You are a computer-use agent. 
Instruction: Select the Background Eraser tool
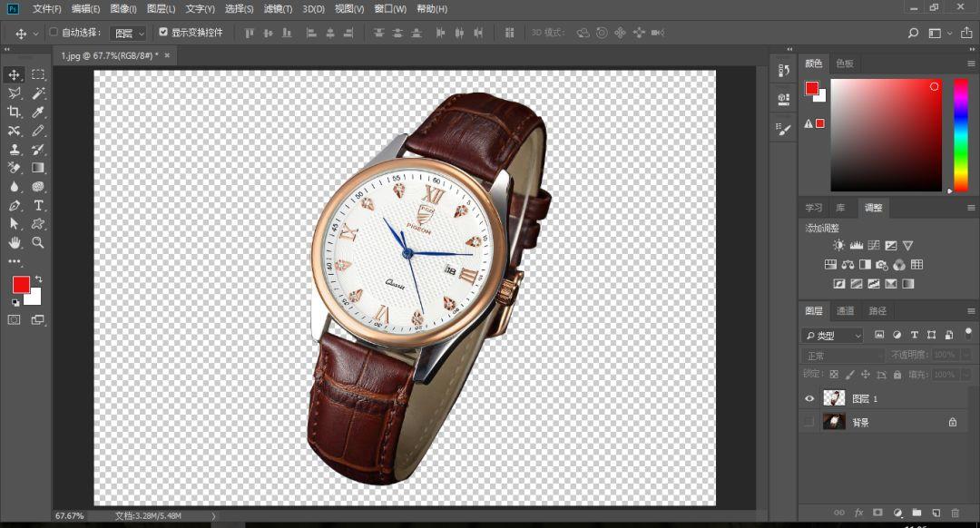tap(14, 168)
